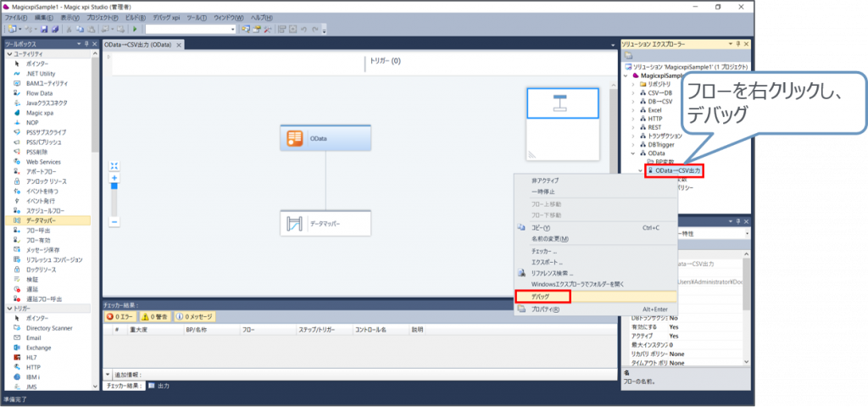Open the toolbar combo box dropdown
This screenshot has width=868, height=407.
click(x=231, y=29)
